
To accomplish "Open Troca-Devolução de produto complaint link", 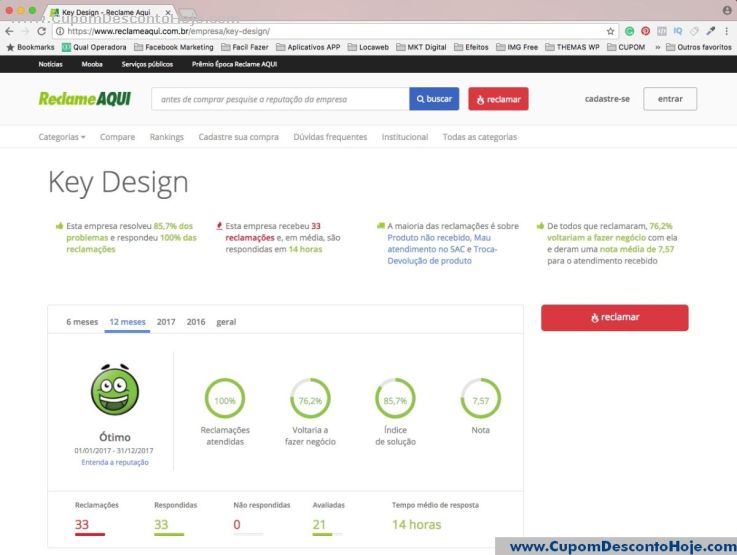I will click(x=442, y=255).
